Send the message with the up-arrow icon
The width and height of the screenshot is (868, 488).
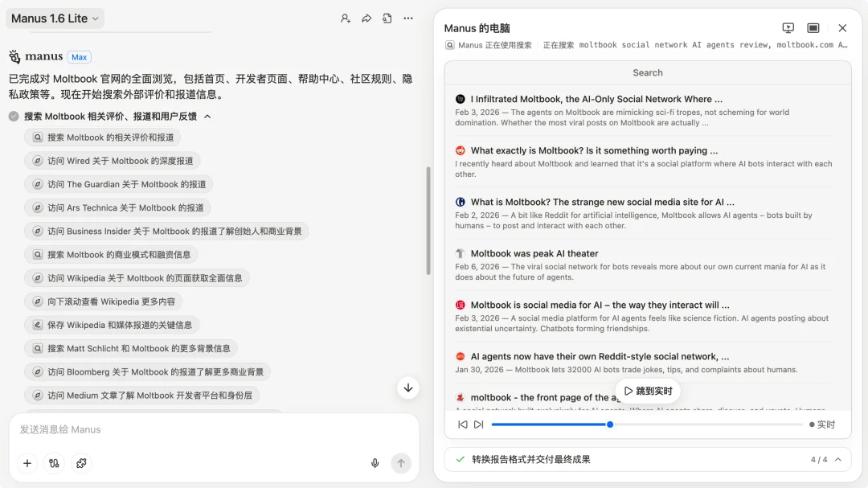coord(400,463)
